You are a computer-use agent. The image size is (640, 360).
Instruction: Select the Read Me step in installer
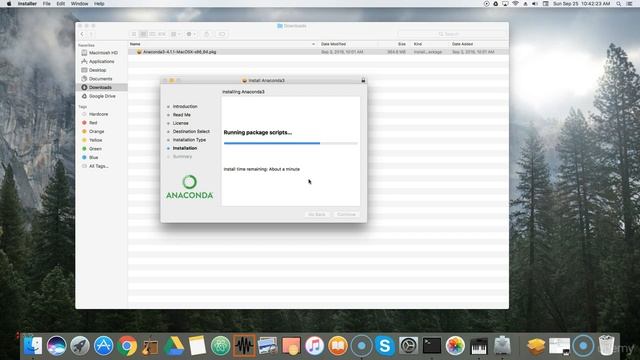[182, 115]
